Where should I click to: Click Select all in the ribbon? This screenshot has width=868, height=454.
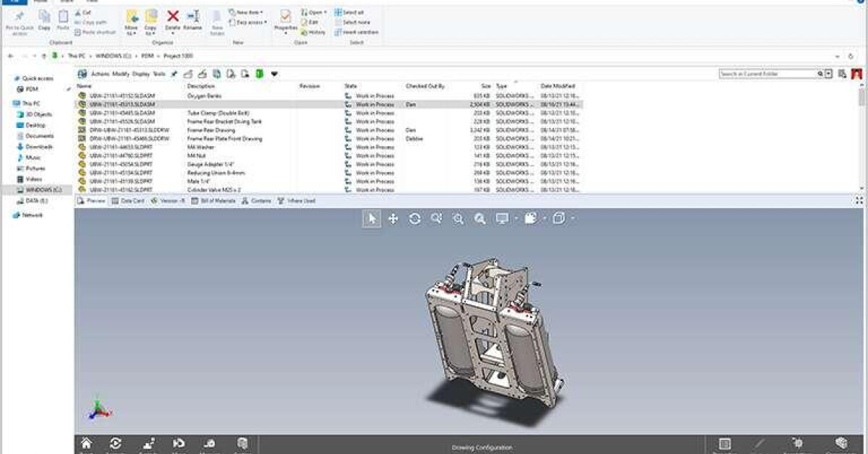click(x=349, y=12)
